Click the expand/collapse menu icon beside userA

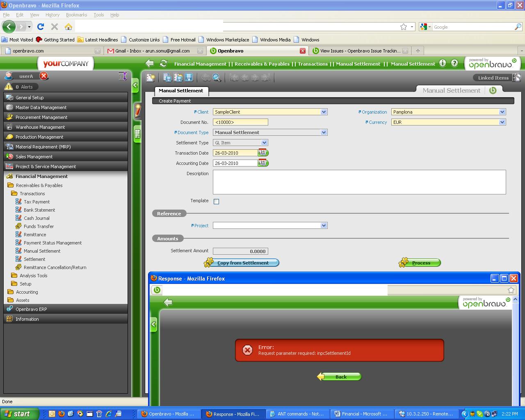[122, 76]
